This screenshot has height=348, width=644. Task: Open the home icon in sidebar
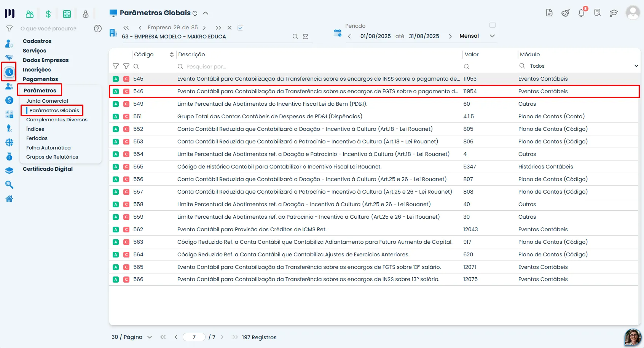click(x=9, y=199)
